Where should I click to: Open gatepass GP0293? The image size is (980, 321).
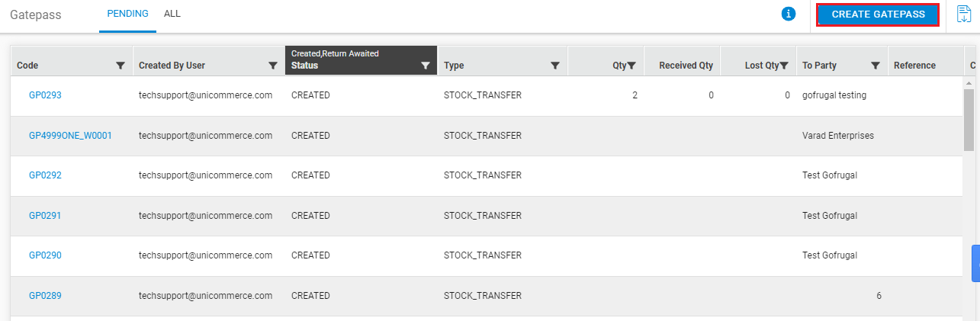[45, 95]
